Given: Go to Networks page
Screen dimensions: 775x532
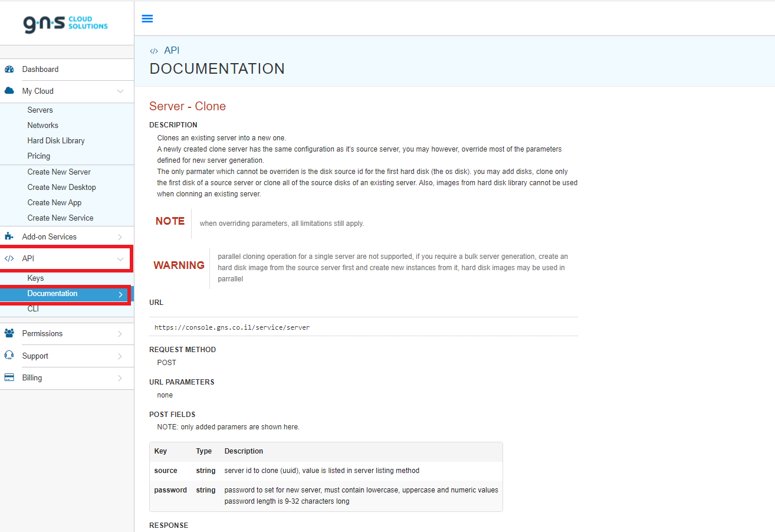Looking at the screenshot, I should pyautogui.click(x=42, y=125).
